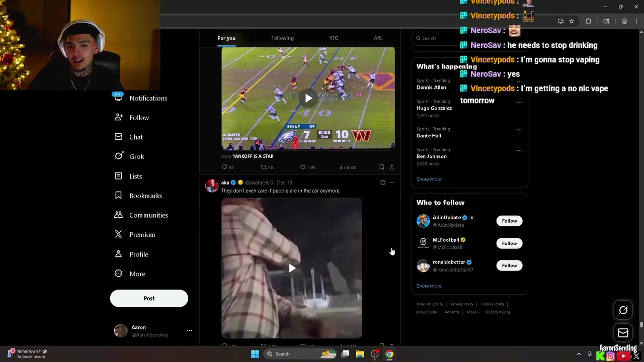Show more trending topics
The width and height of the screenshot is (644, 362).
pyautogui.click(x=429, y=179)
